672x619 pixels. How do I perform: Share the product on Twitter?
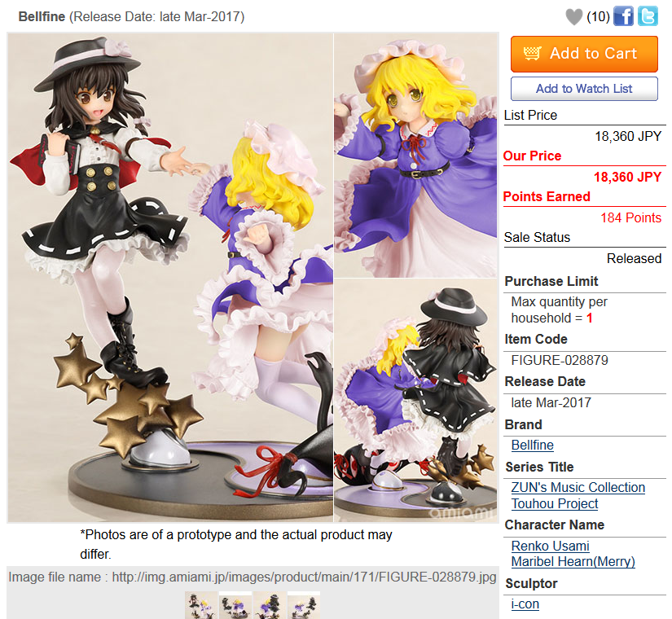648,16
